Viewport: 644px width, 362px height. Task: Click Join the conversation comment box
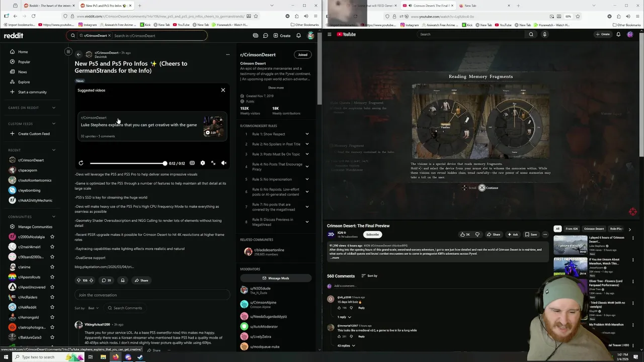tap(152, 295)
